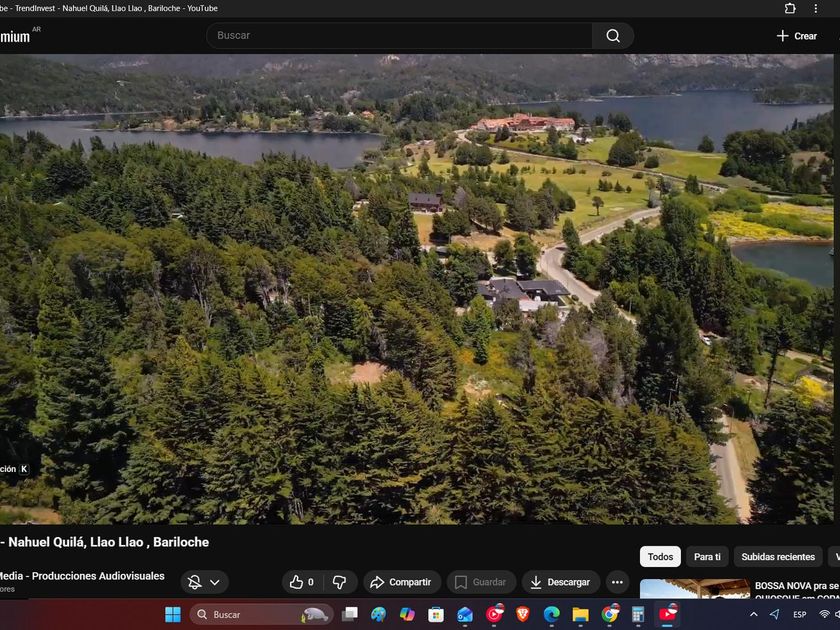Image resolution: width=840 pixels, height=630 pixels.
Task: Click the YouTube Buscar search field
Action: 400,36
